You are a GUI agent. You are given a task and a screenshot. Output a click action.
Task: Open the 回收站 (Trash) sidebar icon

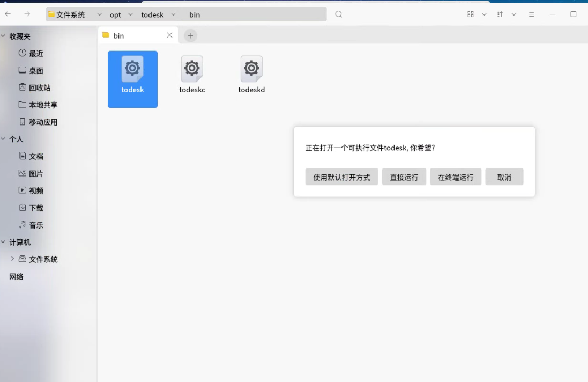tap(22, 87)
